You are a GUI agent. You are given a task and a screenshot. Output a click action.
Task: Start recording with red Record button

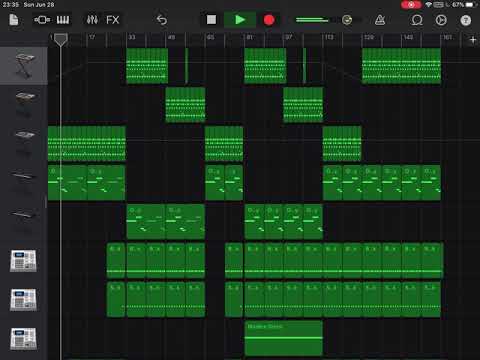(269, 20)
